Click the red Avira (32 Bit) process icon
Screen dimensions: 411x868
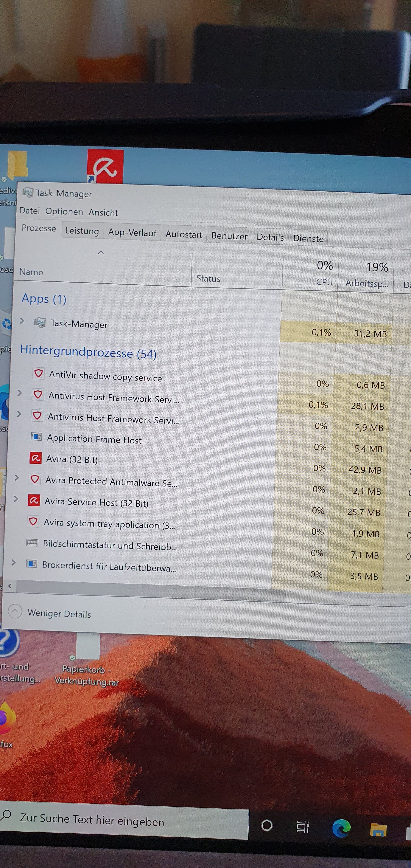pyautogui.click(x=35, y=458)
